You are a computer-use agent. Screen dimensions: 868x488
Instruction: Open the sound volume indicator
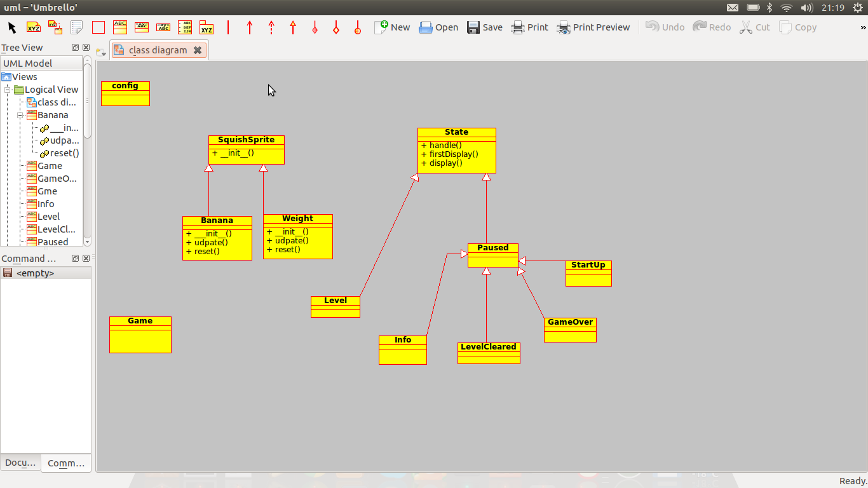pos(807,8)
